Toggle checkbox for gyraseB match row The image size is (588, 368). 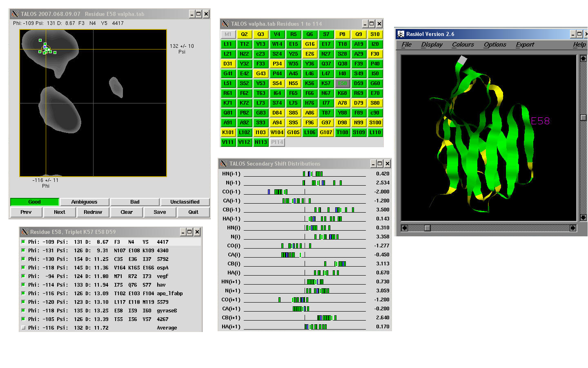(23, 310)
